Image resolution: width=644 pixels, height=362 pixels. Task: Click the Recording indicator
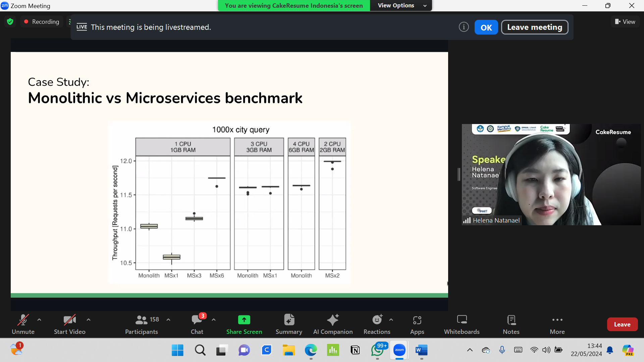coord(42,21)
